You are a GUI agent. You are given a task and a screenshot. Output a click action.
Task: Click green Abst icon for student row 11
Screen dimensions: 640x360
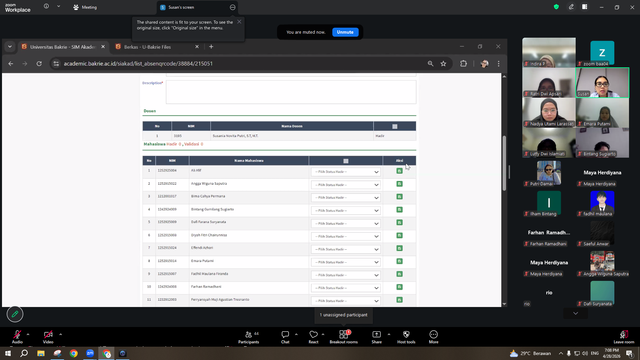tap(400, 300)
